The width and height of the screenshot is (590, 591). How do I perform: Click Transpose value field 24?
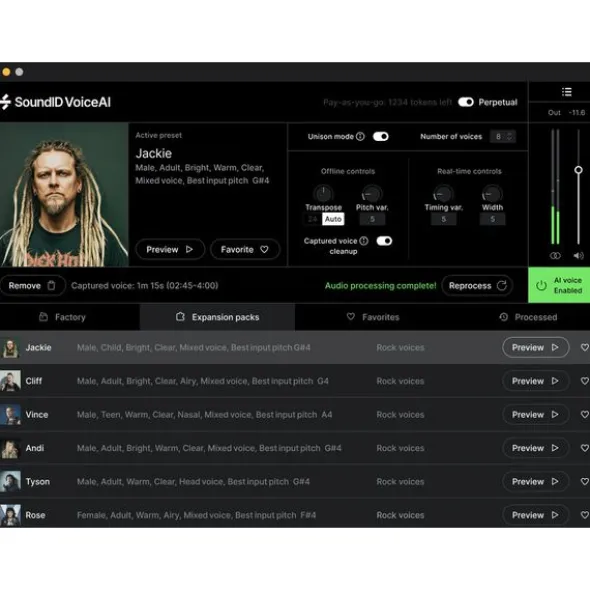click(x=313, y=219)
